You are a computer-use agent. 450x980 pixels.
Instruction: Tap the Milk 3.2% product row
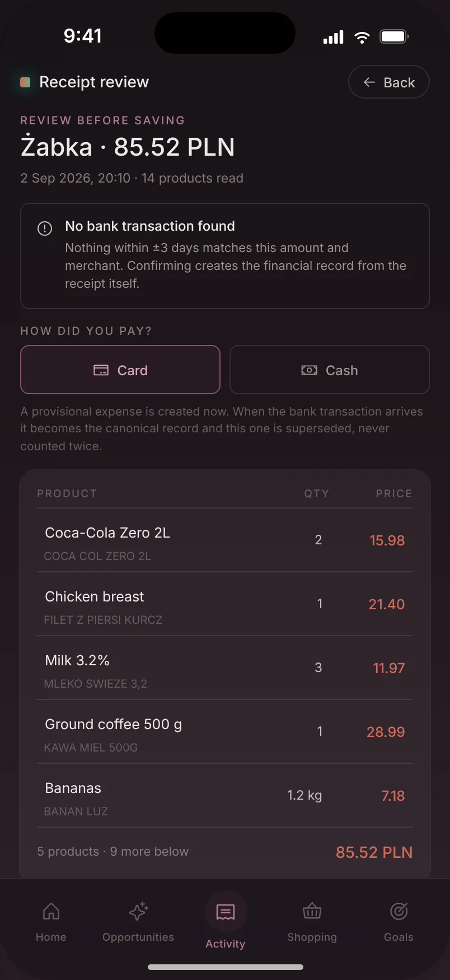[225, 668]
